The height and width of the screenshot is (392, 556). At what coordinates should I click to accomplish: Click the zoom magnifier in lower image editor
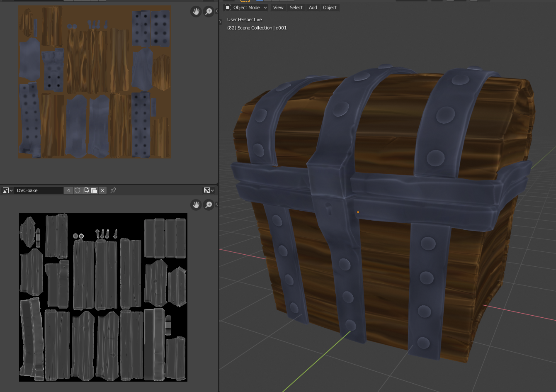coord(209,205)
